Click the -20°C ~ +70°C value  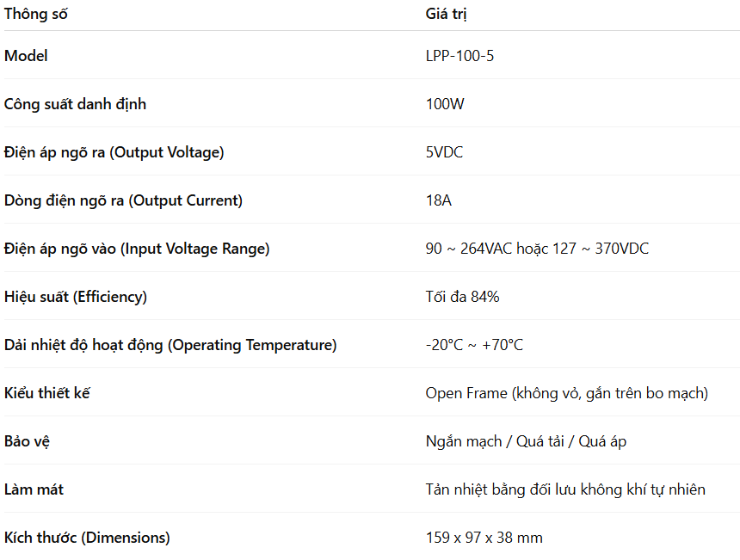(474, 345)
